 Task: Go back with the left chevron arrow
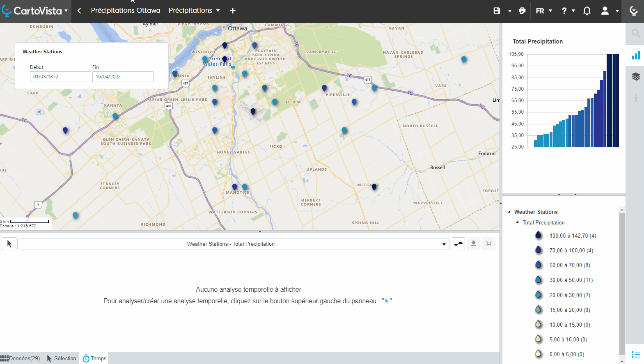[x=79, y=11]
